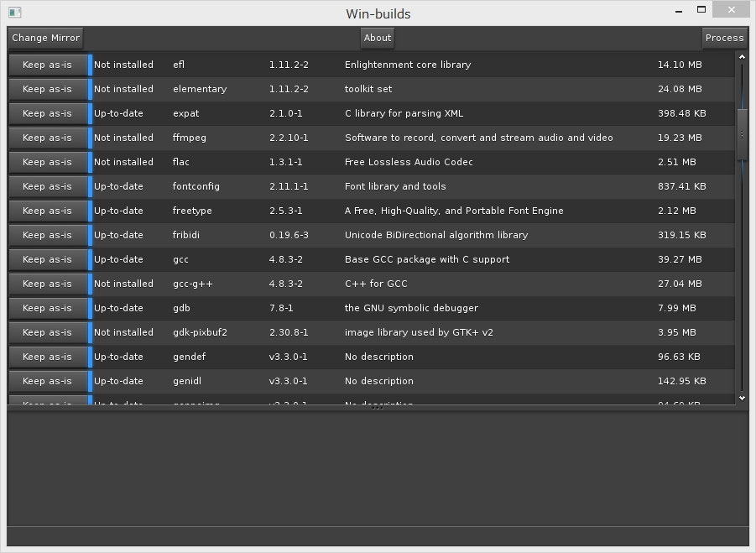This screenshot has height=553, width=756.
Task: Click the 'Enlightenment core library' description
Action: click(408, 65)
